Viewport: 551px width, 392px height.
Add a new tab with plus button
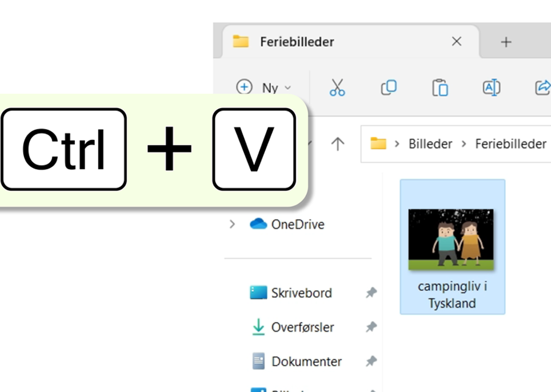coord(506,42)
